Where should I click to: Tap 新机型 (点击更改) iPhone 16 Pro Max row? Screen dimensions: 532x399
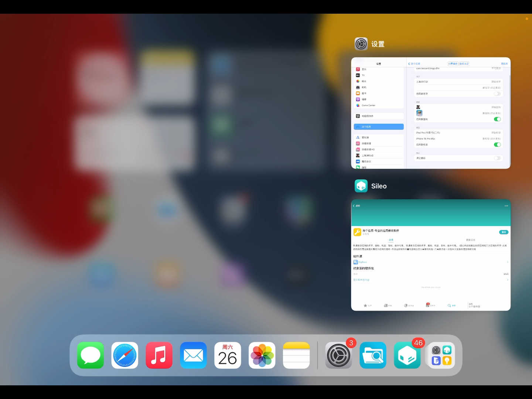tap(458, 139)
